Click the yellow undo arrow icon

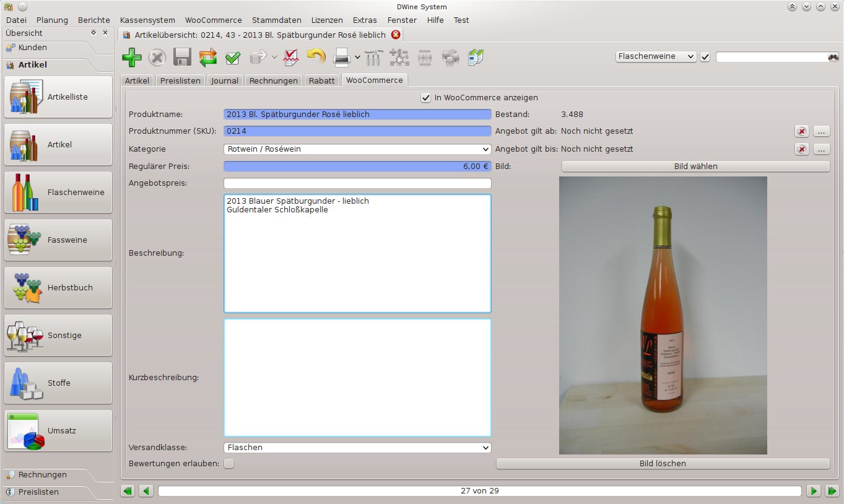pyautogui.click(x=316, y=58)
